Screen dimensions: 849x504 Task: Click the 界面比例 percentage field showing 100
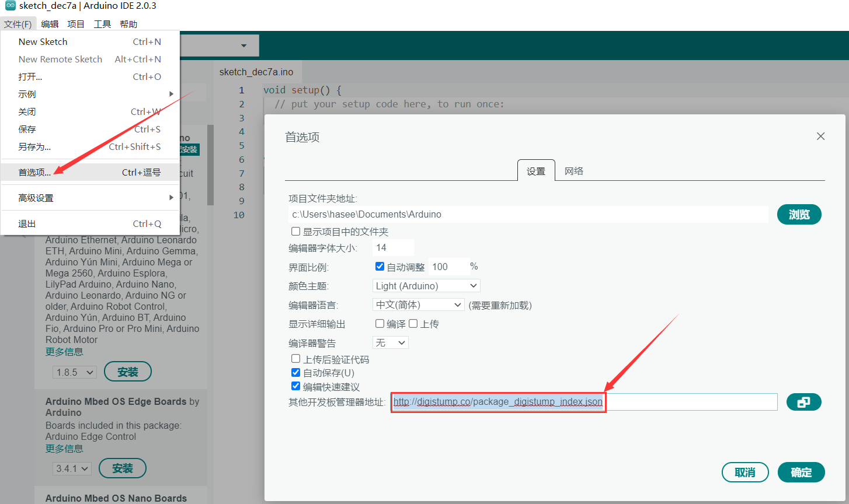pos(449,267)
